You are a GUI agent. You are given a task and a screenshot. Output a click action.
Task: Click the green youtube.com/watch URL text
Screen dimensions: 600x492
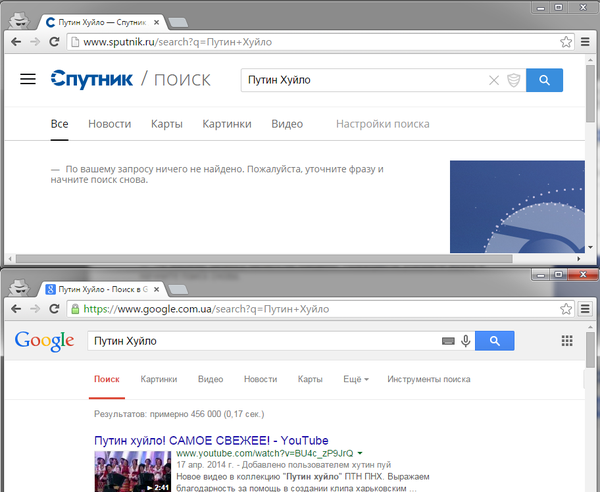pyautogui.click(x=265, y=453)
